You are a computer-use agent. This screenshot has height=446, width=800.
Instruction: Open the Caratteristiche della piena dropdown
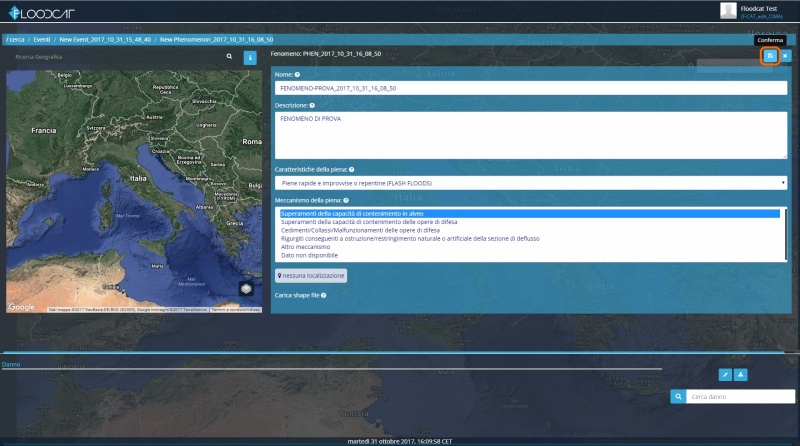point(531,183)
